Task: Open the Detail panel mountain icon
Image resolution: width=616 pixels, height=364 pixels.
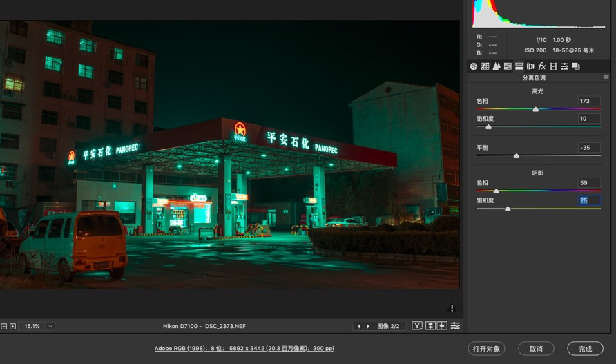Action: pyautogui.click(x=497, y=66)
